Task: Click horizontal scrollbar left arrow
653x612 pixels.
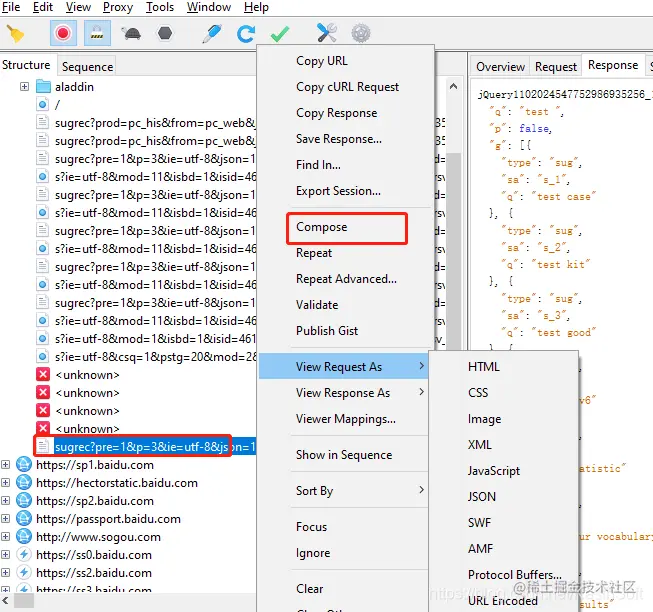Action: 5,601
